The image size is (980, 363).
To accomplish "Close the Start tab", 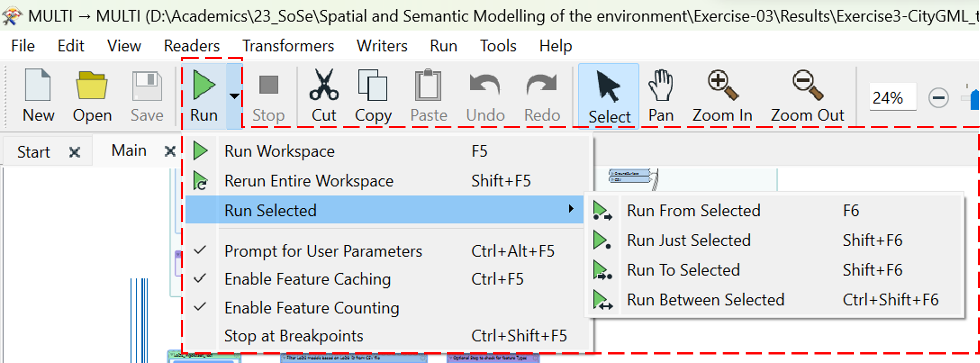I will (75, 152).
